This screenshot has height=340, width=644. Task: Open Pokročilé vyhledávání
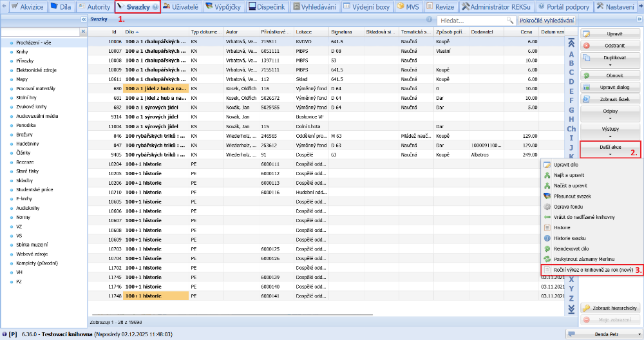547,21
